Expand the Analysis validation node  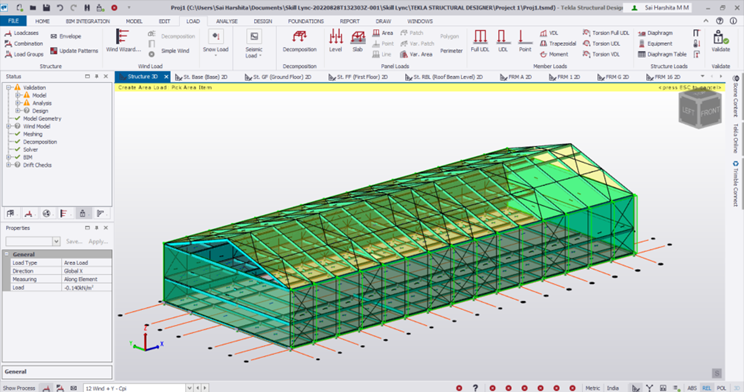click(18, 103)
